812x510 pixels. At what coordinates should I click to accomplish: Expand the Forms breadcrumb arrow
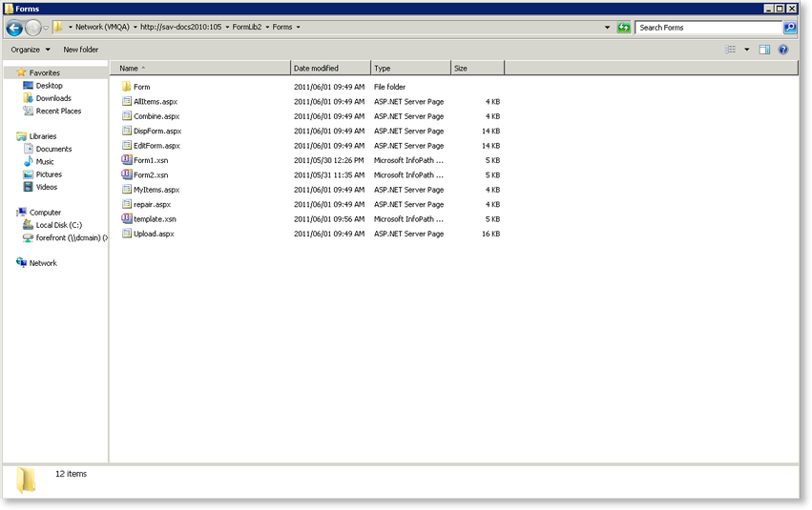pyautogui.click(x=298, y=27)
